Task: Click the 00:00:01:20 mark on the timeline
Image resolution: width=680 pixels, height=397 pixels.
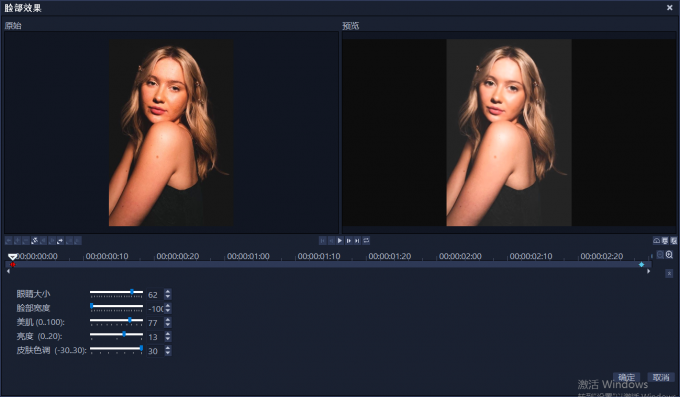Action: (389, 256)
